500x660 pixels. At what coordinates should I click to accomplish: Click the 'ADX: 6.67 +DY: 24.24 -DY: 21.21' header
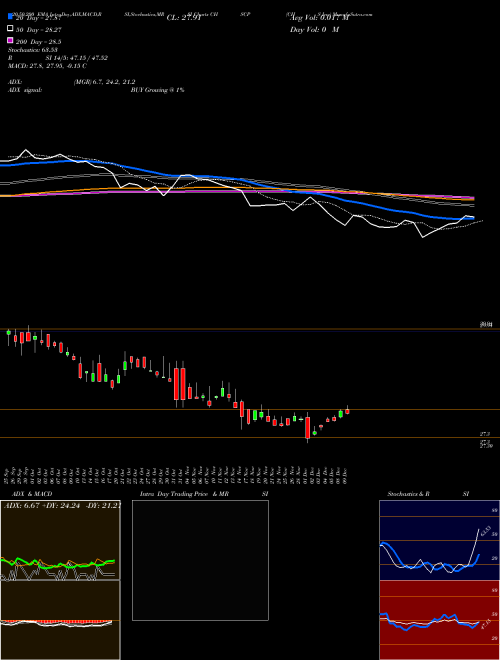62,505
